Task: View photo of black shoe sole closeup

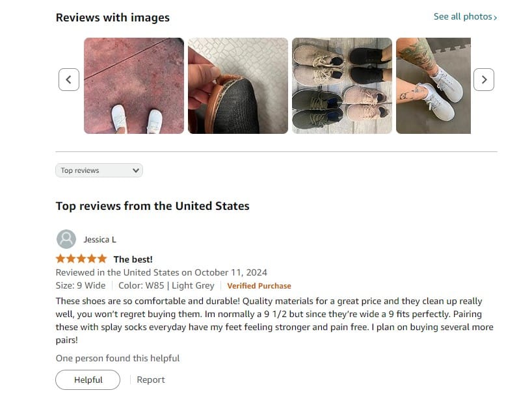Action: pyautogui.click(x=238, y=86)
